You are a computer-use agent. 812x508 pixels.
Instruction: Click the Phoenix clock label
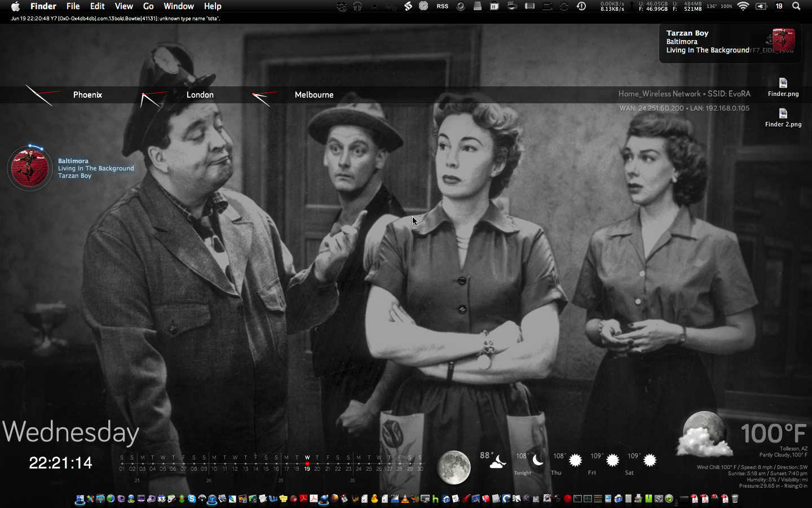[x=87, y=95]
